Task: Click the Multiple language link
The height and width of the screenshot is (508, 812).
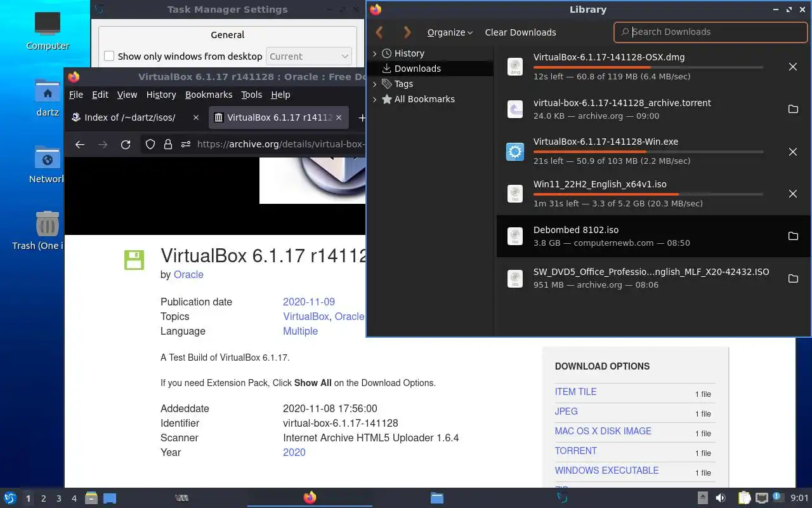Action: (x=300, y=331)
